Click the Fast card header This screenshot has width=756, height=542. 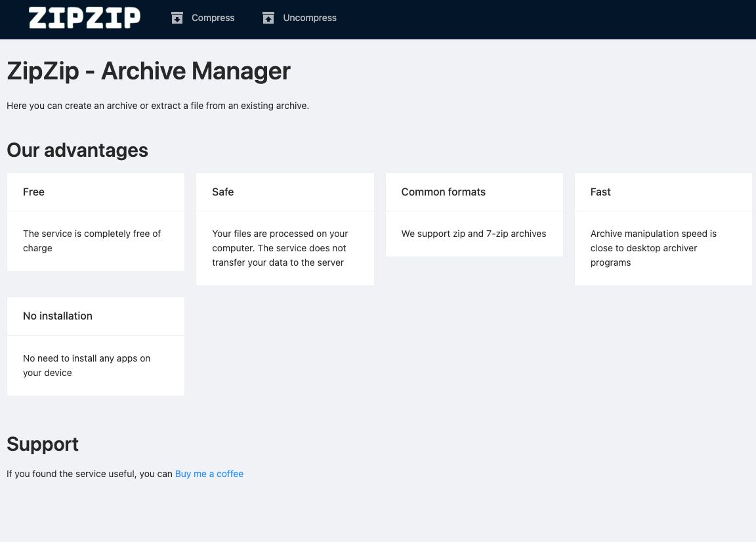click(600, 192)
